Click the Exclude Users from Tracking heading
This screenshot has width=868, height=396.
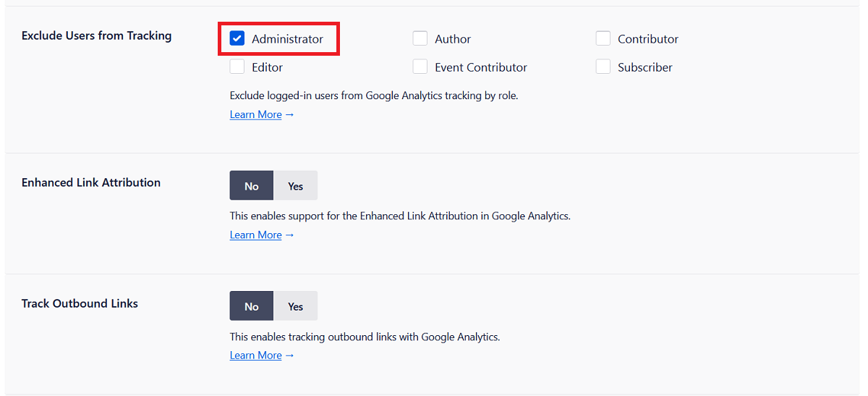click(x=96, y=35)
